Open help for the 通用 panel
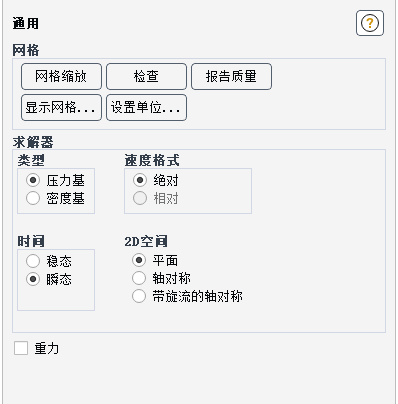The width and height of the screenshot is (398, 404). [x=370, y=23]
